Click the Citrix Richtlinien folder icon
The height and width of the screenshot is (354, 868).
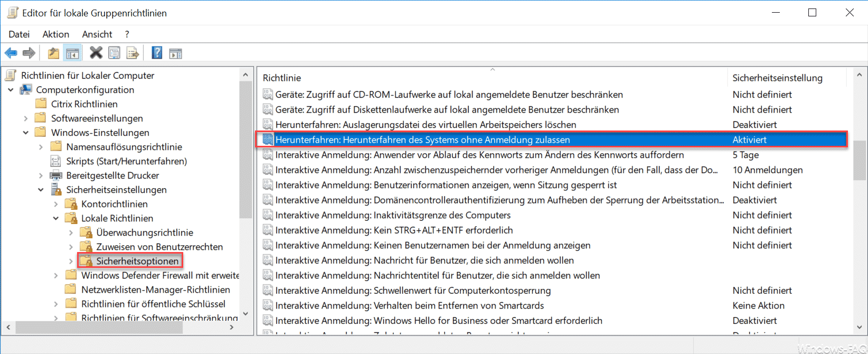(41, 104)
